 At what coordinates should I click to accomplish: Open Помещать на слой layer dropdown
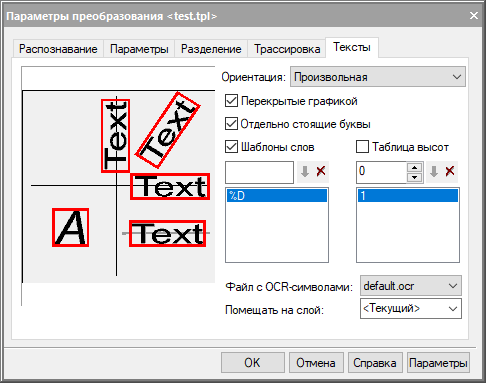(411, 309)
